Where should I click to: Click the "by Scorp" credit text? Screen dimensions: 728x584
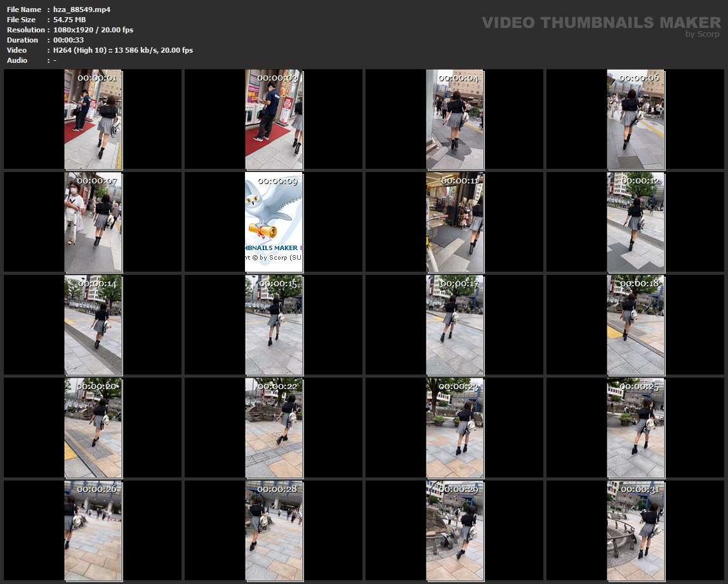tap(702, 34)
